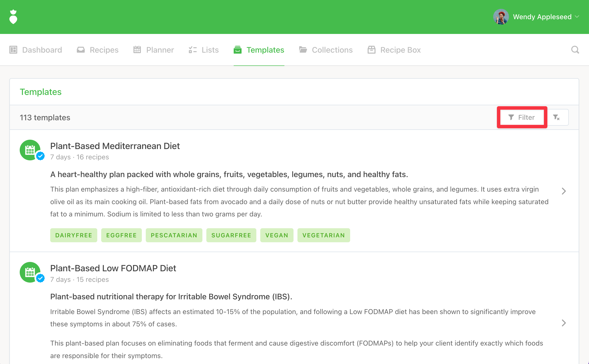Image resolution: width=589 pixels, height=364 pixels.
Task: Click Wendy Appleseed's profile avatar
Action: [501, 17]
